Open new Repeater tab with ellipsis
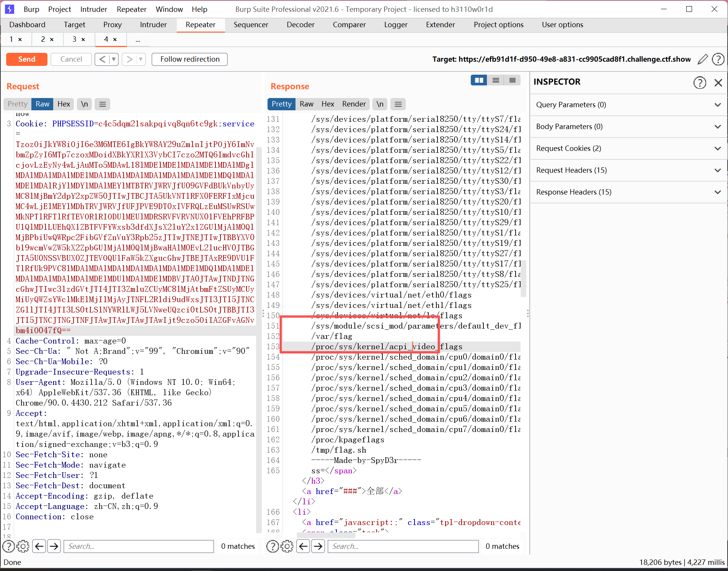728x571 pixels. click(138, 39)
